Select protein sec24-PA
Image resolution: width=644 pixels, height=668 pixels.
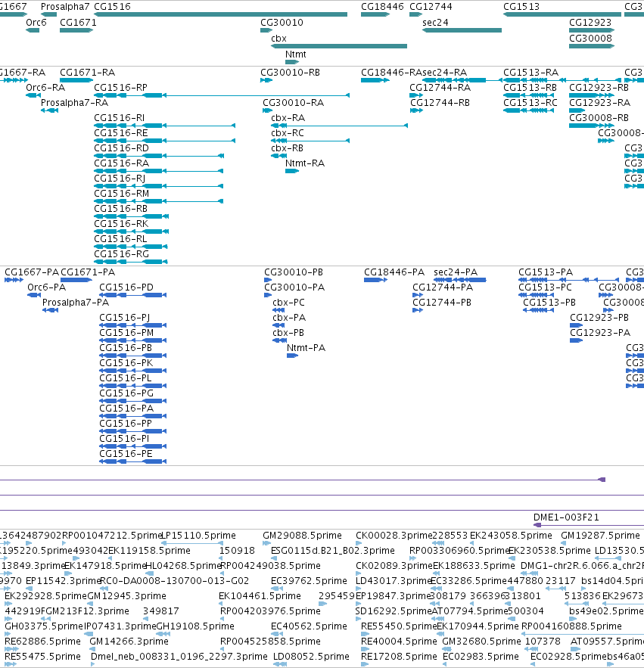(460, 280)
